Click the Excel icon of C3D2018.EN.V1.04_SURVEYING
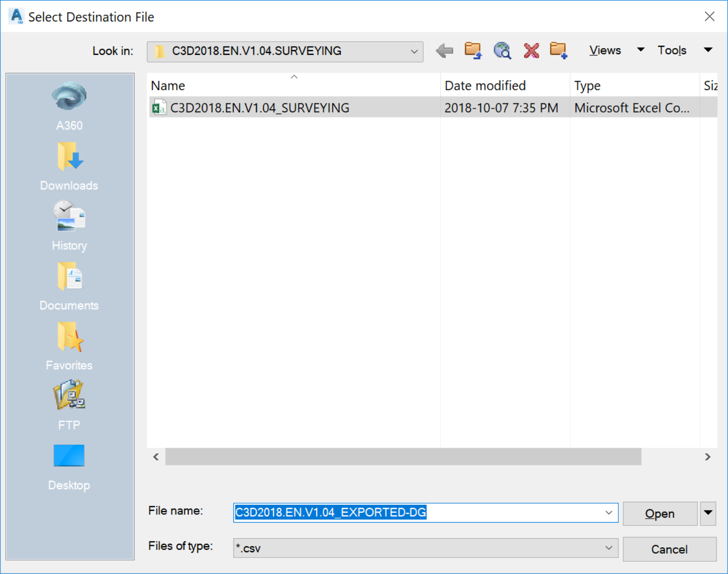The height and width of the screenshot is (574, 728). [x=159, y=108]
